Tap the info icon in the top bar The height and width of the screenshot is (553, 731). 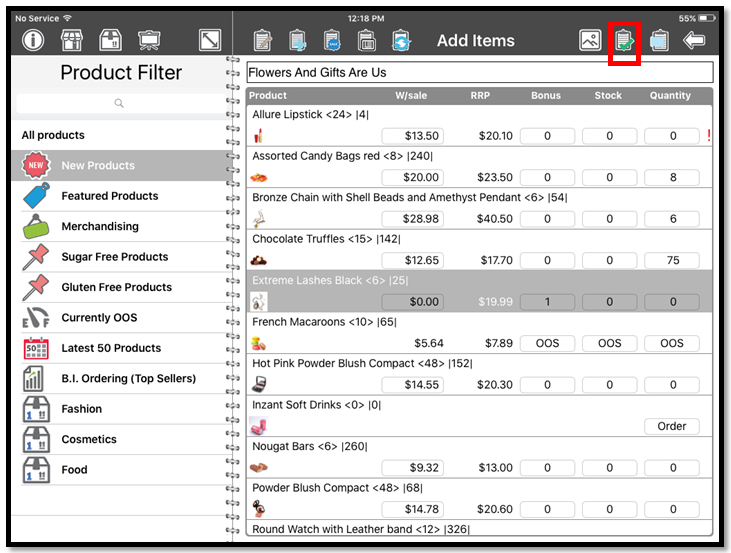33,40
